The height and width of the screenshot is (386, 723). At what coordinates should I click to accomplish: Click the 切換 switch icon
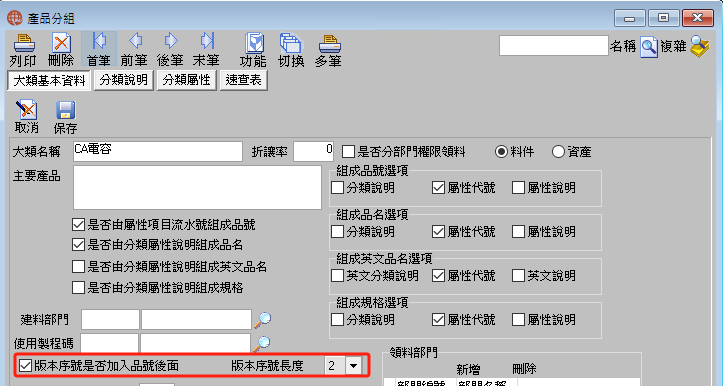click(290, 43)
